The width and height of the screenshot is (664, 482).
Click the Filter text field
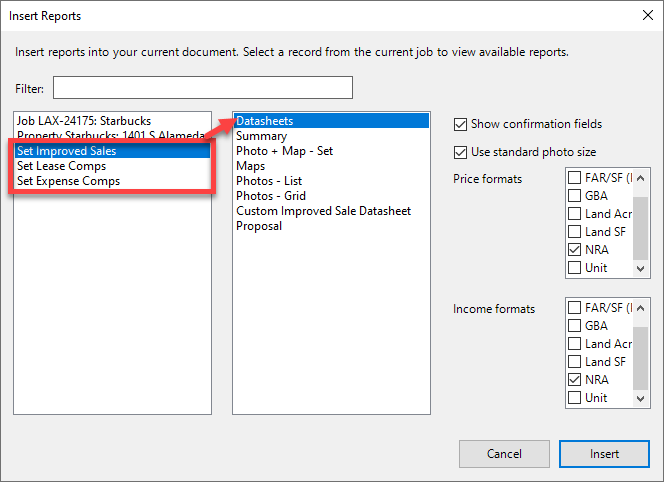(203, 88)
